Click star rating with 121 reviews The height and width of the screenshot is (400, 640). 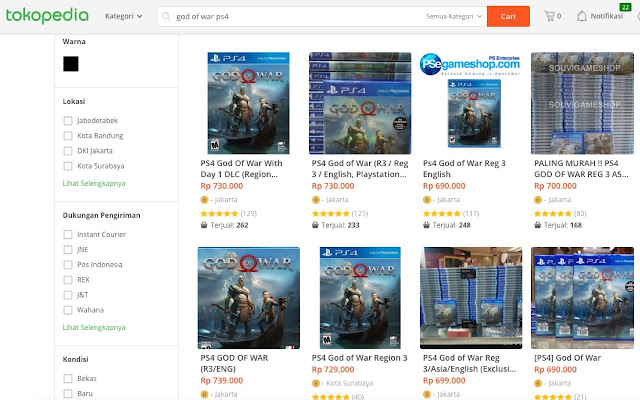pyautogui.click(x=331, y=213)
